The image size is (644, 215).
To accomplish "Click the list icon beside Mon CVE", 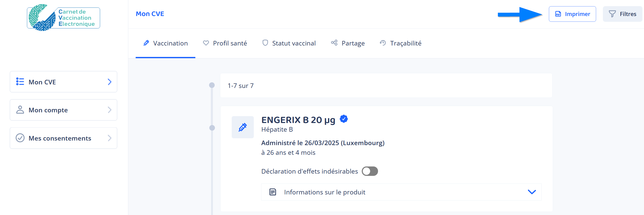I will pos(20,82).
